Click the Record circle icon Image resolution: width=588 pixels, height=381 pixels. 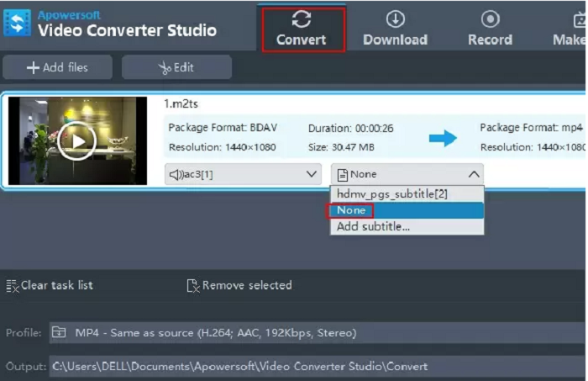[x=490, y=19]
